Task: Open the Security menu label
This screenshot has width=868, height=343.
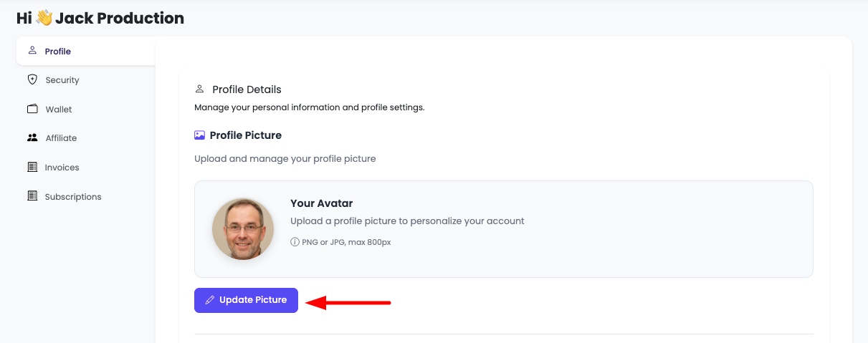Action: point(62,80)
